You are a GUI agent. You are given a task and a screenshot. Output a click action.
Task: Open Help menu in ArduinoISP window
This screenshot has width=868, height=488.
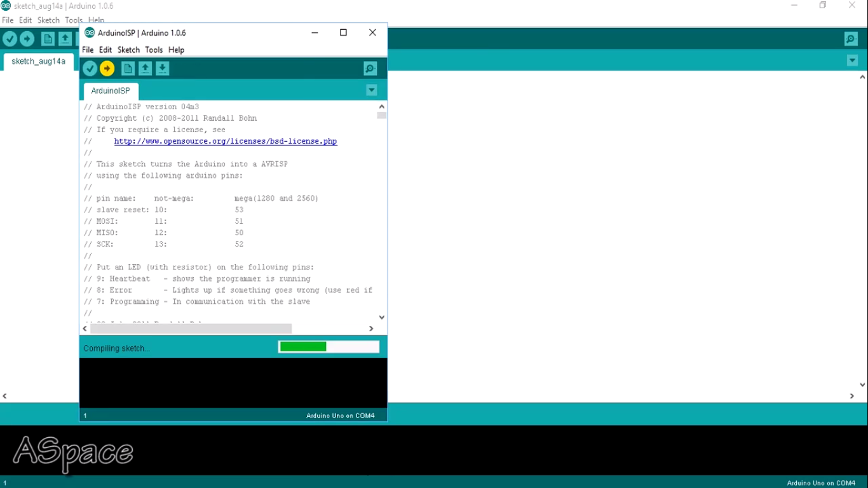[176, 50]
